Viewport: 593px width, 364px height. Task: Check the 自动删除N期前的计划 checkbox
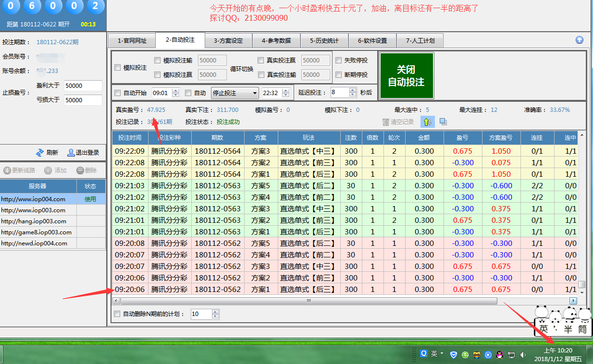117,314
